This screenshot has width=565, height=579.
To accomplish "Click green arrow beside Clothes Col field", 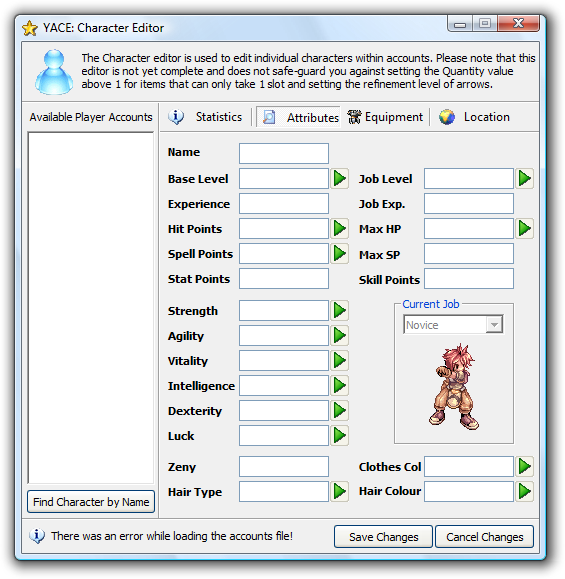I will (524, 466).
